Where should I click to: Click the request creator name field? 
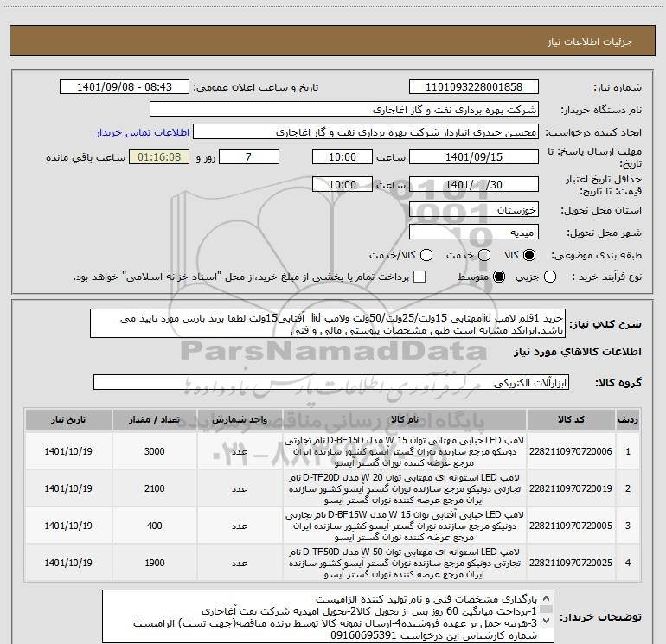[366, 132]
